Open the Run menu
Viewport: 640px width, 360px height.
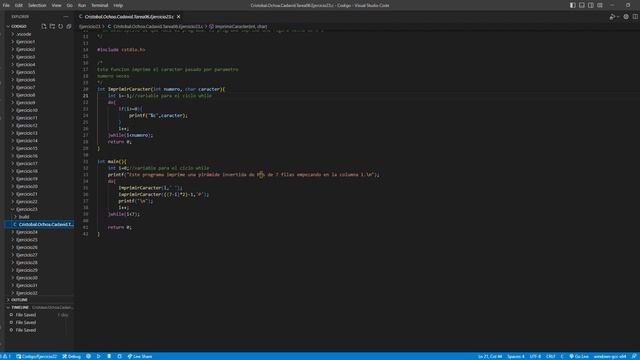(82, 5)
